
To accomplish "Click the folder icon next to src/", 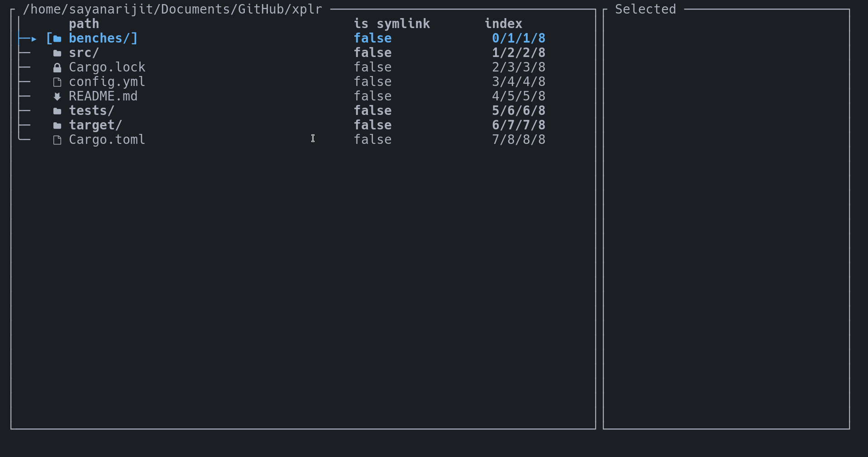I will pos(57,53).
